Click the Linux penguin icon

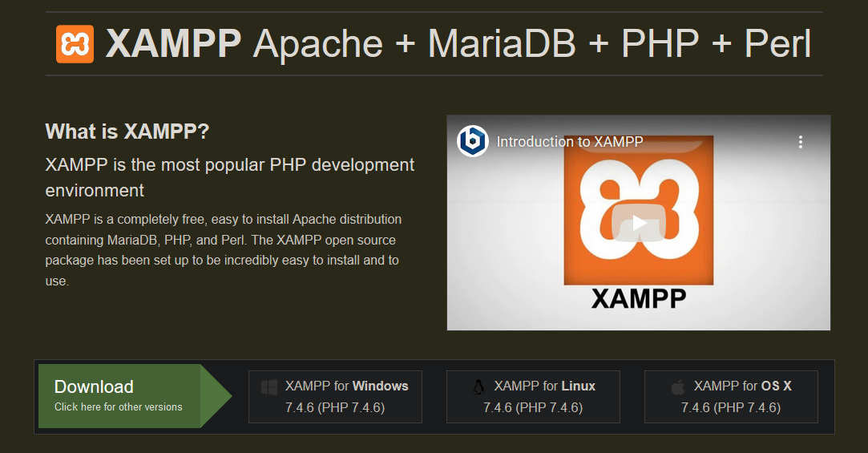478,386
